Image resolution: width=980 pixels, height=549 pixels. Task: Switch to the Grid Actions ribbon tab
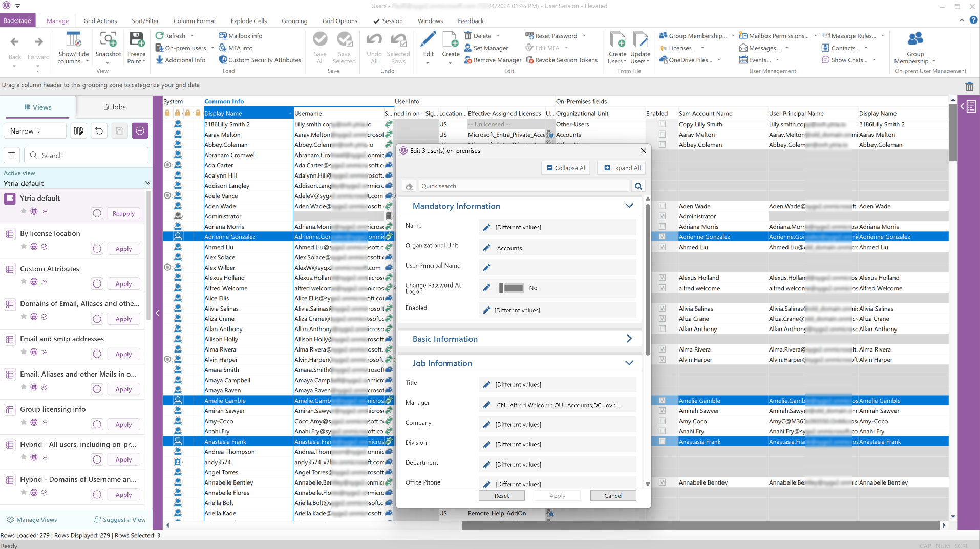(x=100, y=21)
